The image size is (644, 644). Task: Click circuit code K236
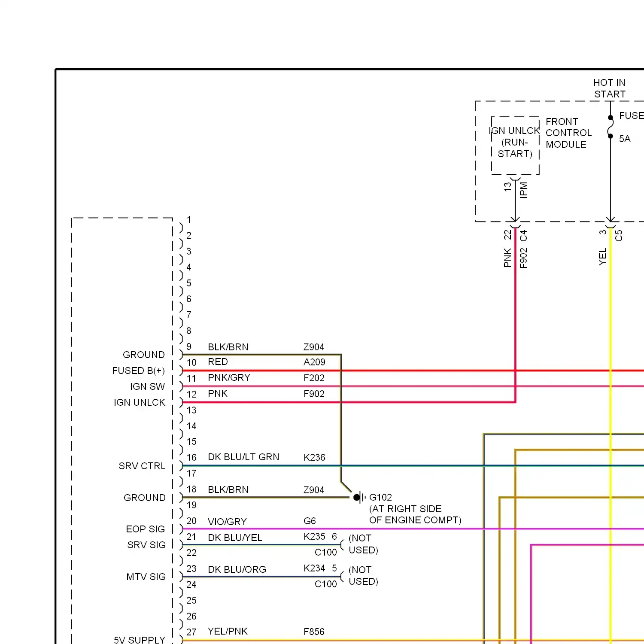(314, 457)
